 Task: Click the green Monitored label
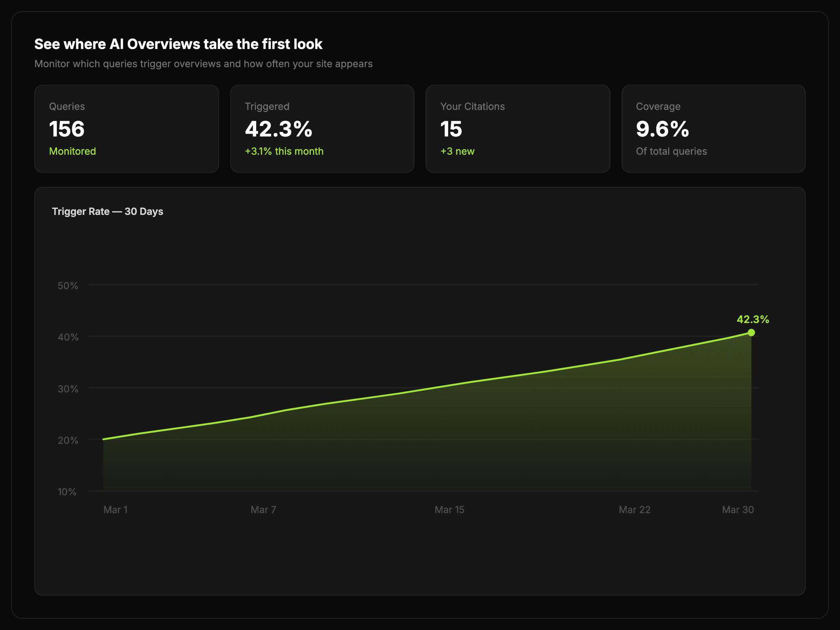(72, 151)
